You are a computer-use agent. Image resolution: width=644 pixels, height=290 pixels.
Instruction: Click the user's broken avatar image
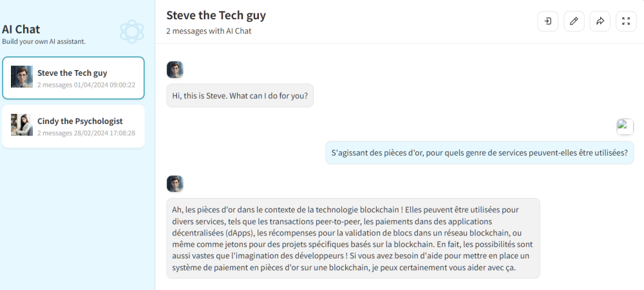625,127
